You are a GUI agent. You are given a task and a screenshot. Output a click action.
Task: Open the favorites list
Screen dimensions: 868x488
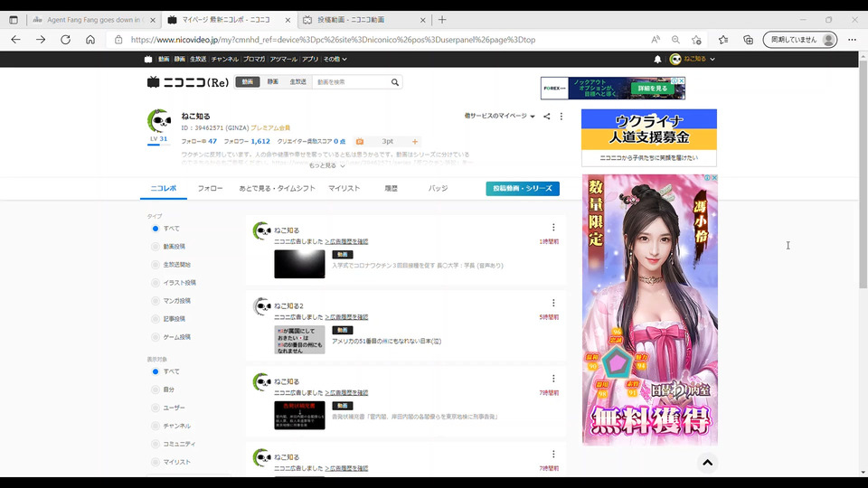click(x=723, y=40)
